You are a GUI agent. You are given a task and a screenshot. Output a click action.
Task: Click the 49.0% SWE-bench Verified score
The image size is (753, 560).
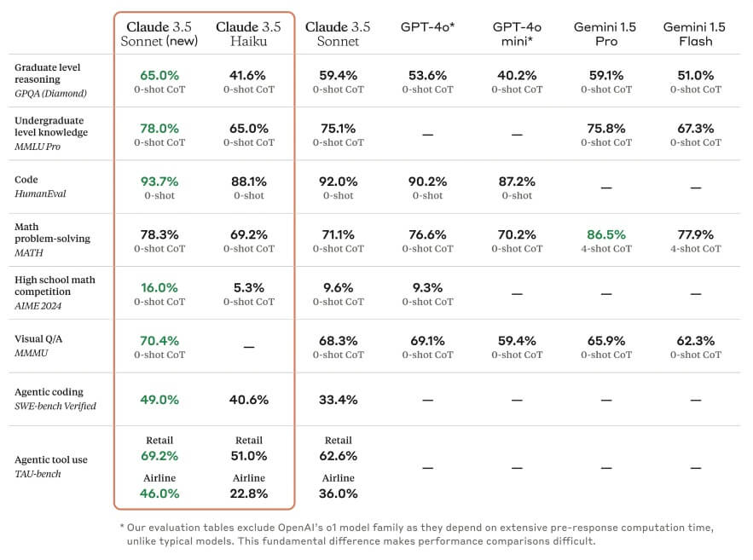(159, 399)
